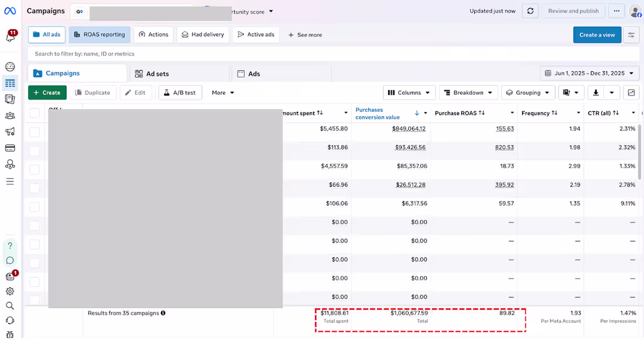Click the search magnifier in the sidebar

coord(10,305)
